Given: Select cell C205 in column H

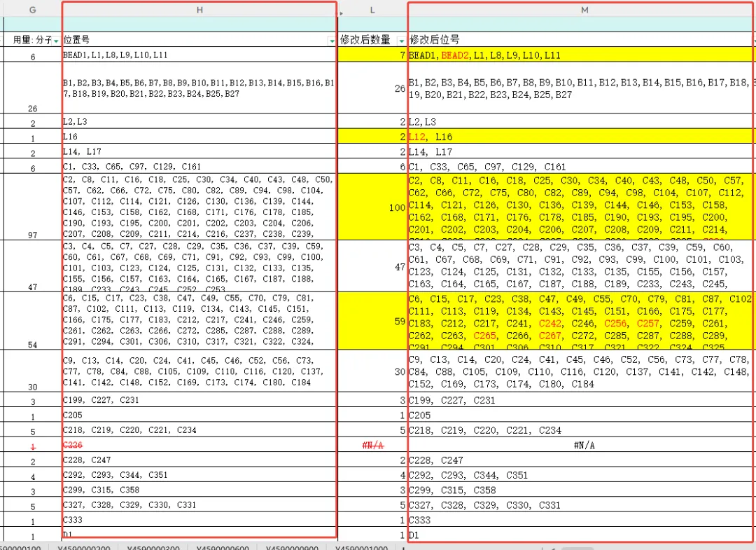Looking at the screenshot, I should point(199,415).
